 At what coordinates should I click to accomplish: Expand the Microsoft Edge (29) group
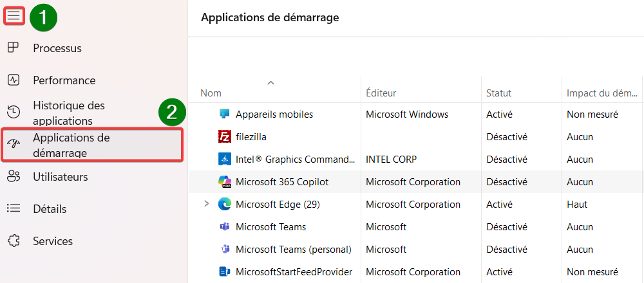(x=207, y=204)
